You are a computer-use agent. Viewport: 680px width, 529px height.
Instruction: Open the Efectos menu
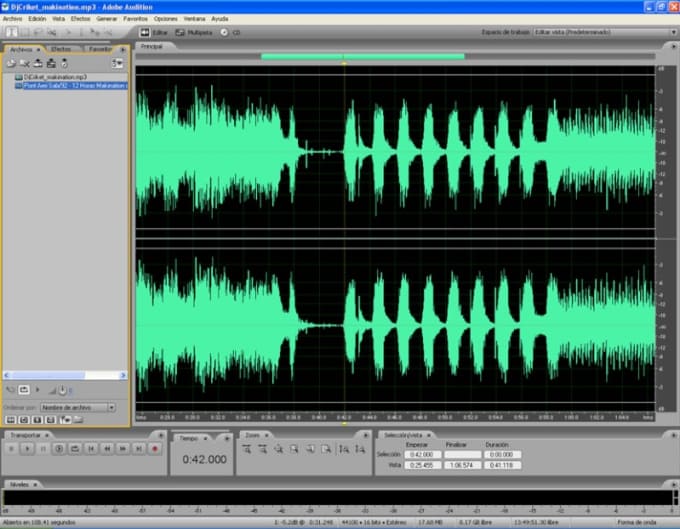click(x=81, y=19)
